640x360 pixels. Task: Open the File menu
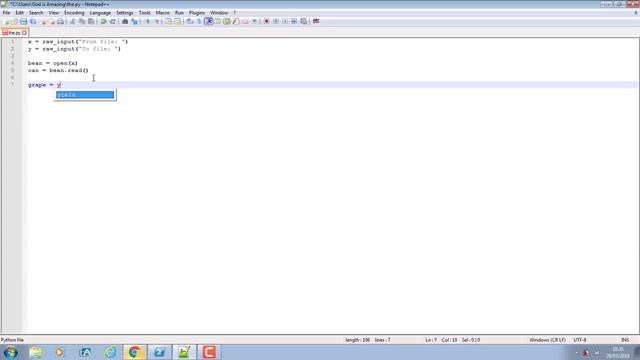(x=6, y=13)
